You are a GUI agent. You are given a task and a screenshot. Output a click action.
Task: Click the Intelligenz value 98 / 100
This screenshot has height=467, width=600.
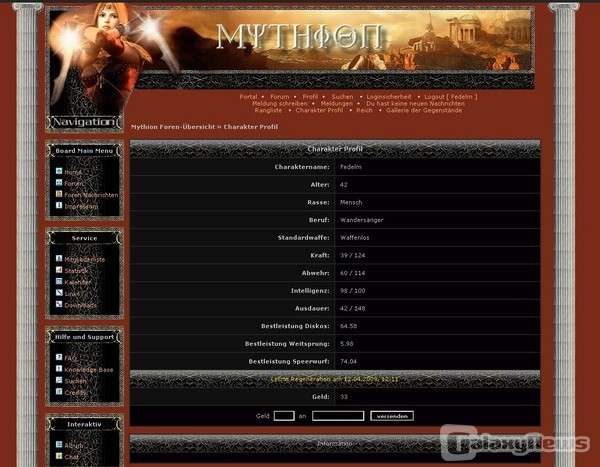click(x=352, y=291)
